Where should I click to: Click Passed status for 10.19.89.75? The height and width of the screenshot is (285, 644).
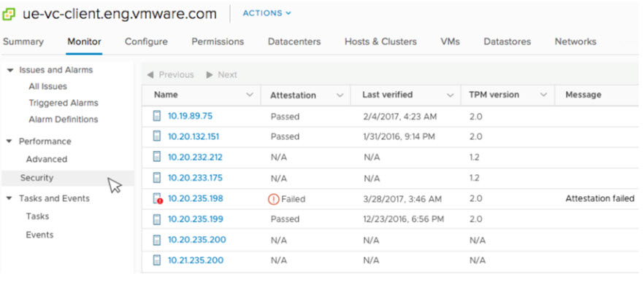[285, 117]
